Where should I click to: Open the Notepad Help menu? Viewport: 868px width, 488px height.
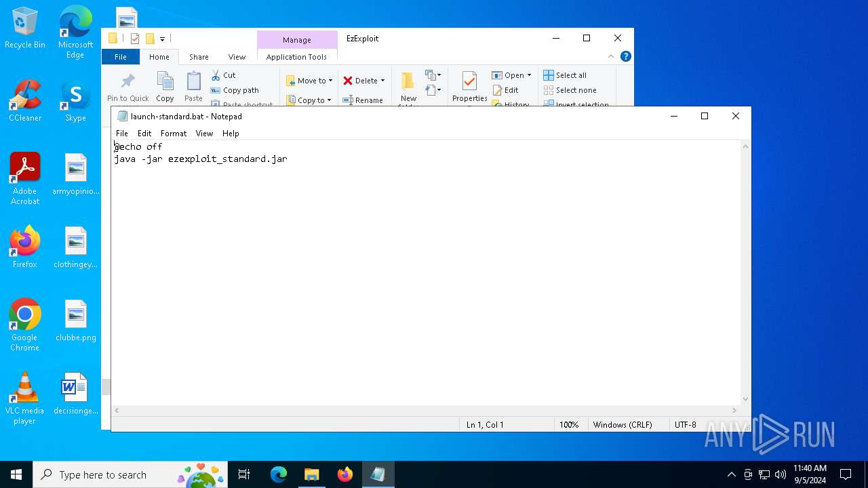click(231, 134)
